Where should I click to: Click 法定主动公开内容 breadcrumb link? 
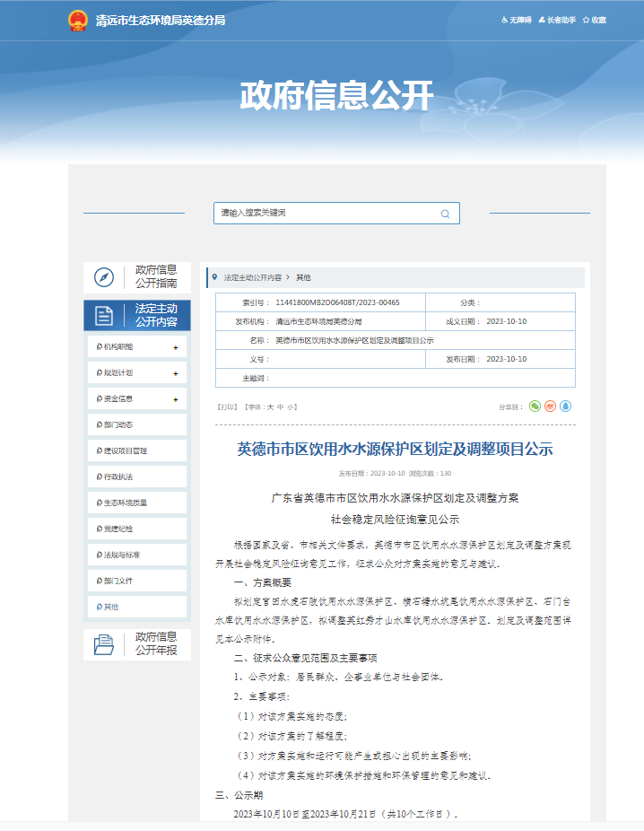click(x=252, y=277)
